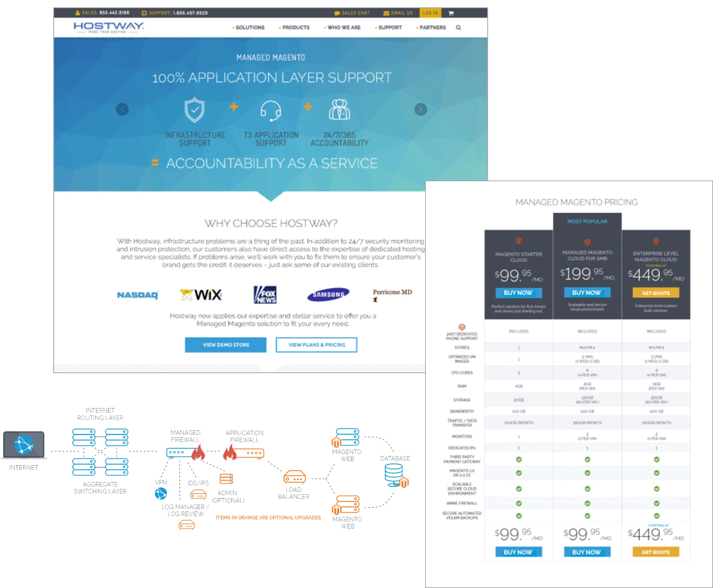
Task: Click the Load Balancer device icon
Action: [x=294, y=477]
